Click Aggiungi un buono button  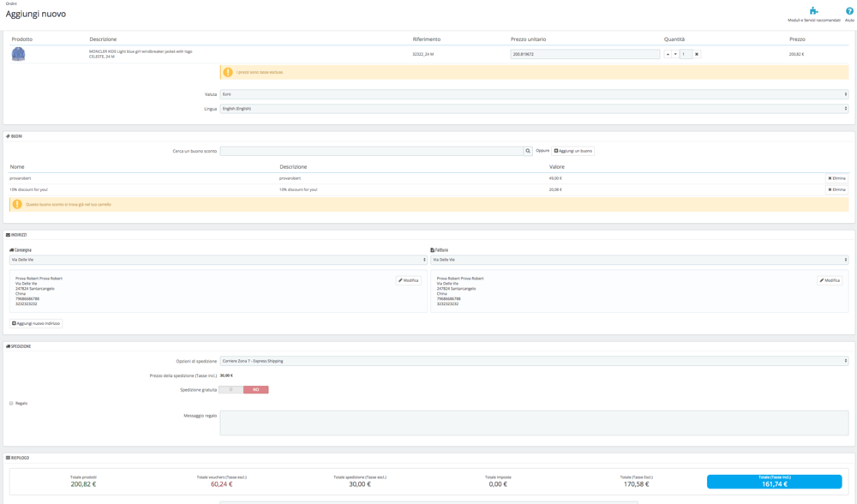pos(572,151)
